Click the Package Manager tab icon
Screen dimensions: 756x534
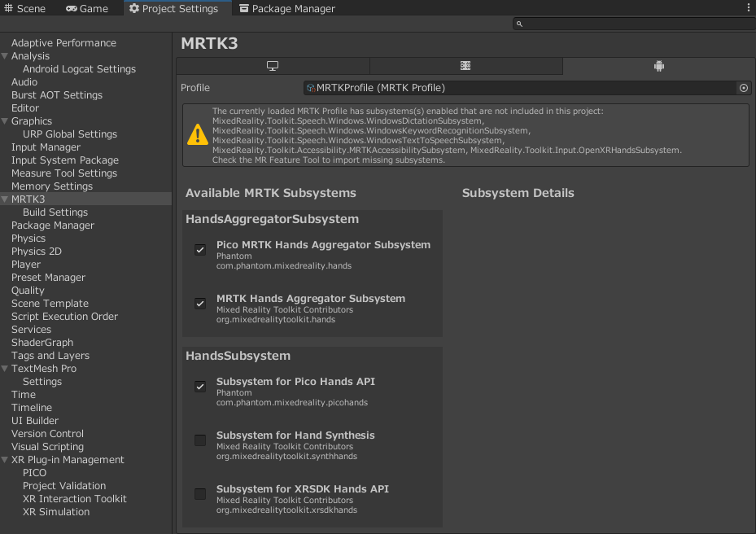[244, 8]
